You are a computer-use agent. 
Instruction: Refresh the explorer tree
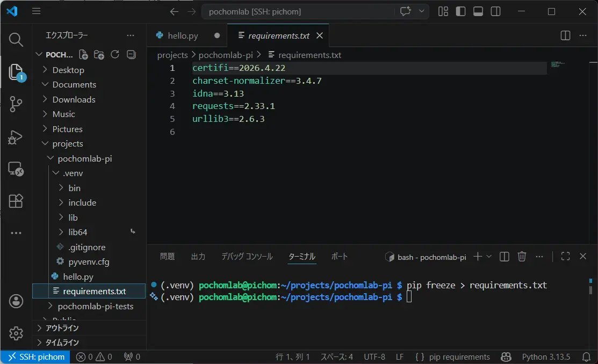(115, 55)
